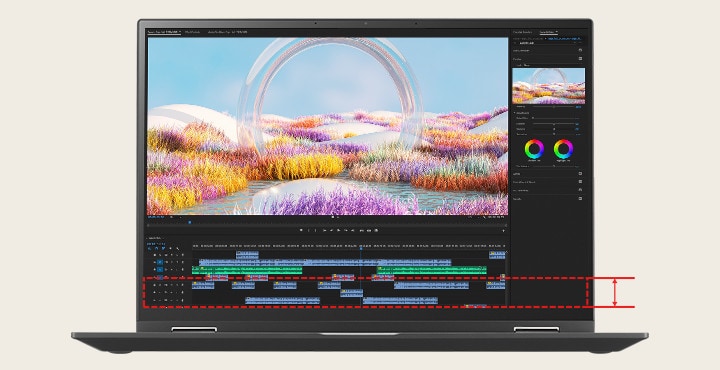
Task: Open the Button Editor plus icon
Action: pyautogui.click(x=503, y=230)
